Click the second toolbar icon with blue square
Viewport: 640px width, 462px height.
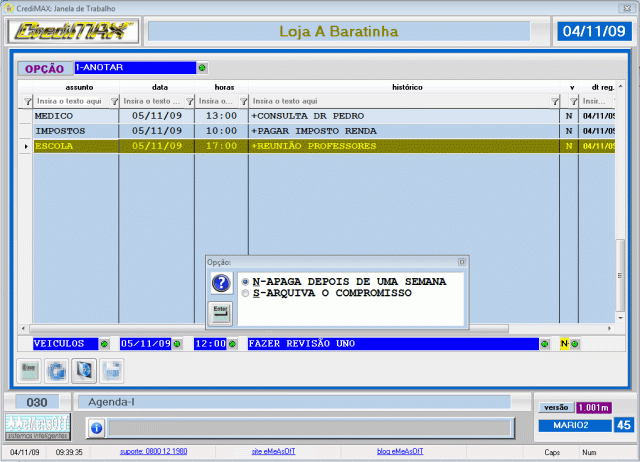click(58, 370)
